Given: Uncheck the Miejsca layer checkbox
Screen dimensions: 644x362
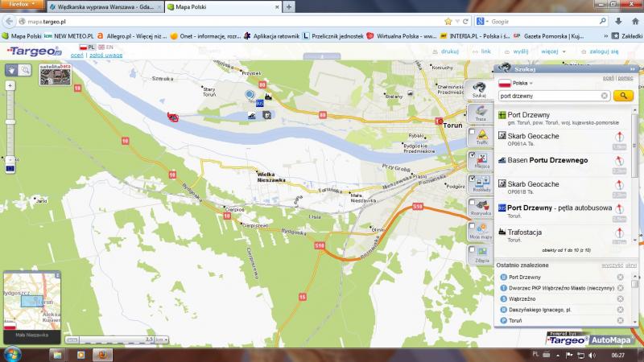Looking at the screenshot, I should (x=472, y=154).
